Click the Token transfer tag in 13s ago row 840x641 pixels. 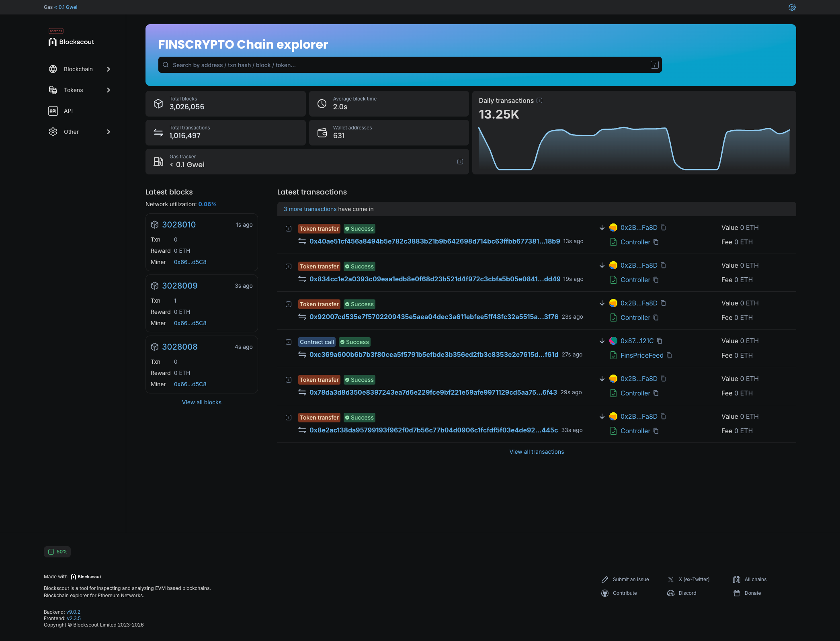tap(319, 229)
